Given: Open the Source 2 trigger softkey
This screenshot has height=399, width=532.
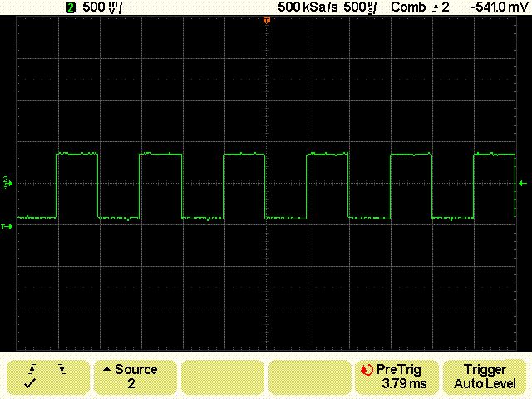Looking at the screenshot, I should tap(135, 377).
